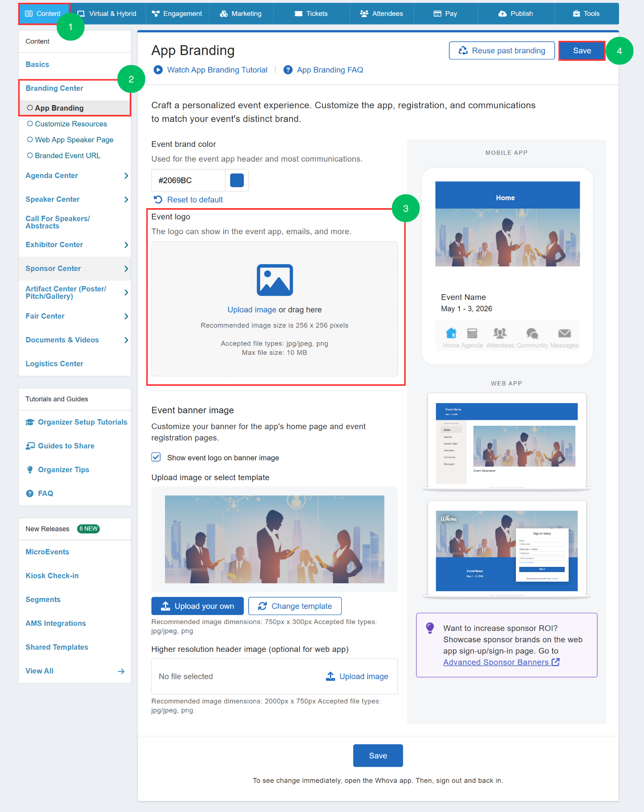Open the Logistics Center link
The image size is (644, 812).
point(54,364)
